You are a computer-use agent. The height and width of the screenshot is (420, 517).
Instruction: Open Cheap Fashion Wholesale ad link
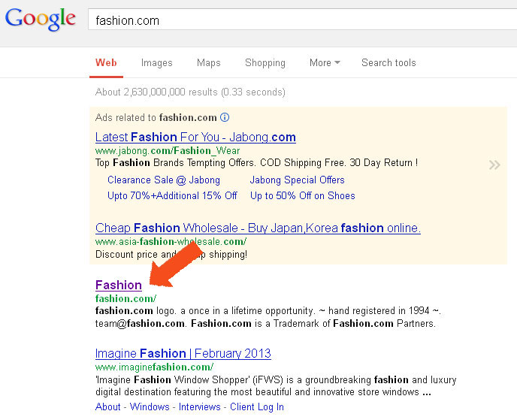(x=258, y=228)
